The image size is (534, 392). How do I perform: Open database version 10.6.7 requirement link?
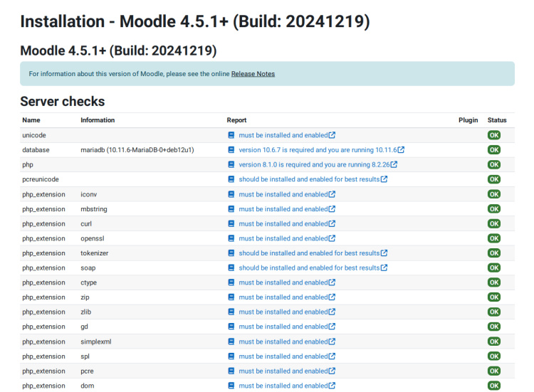point(318,150)
